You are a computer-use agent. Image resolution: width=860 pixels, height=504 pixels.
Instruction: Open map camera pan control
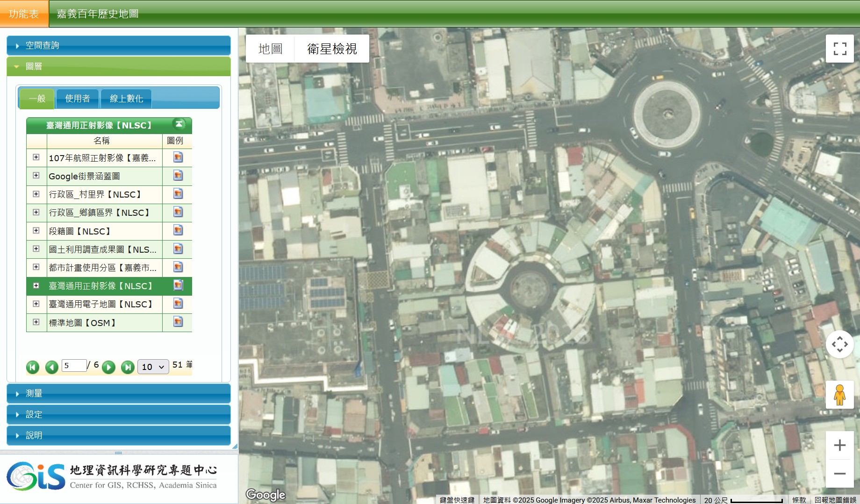(839, 345)
